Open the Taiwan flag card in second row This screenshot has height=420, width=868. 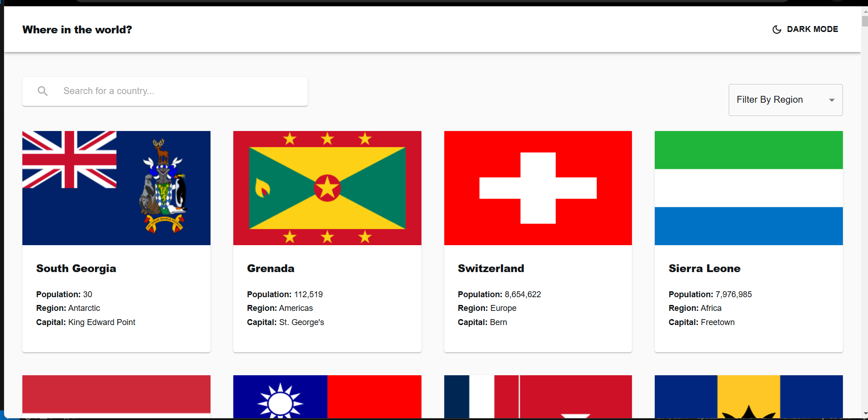327,396
